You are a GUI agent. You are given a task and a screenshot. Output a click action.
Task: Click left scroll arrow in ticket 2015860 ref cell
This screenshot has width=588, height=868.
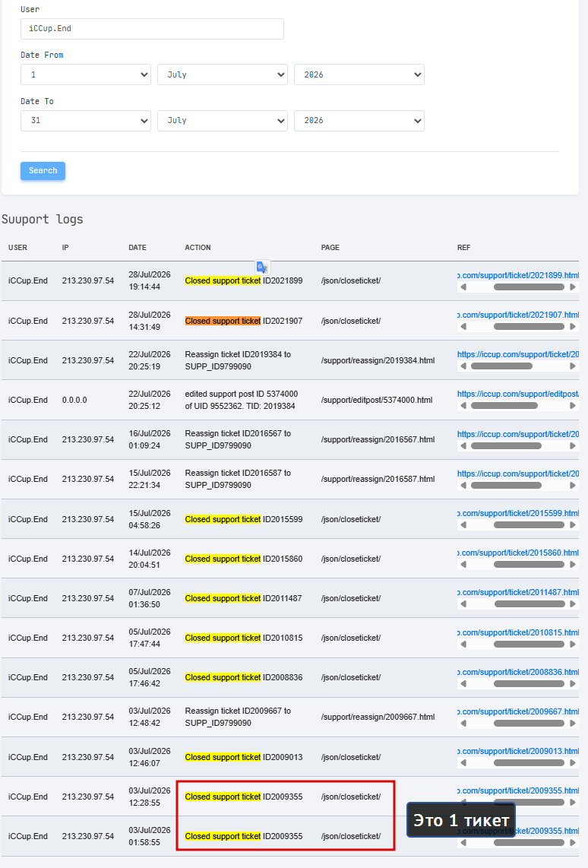tap(463, 564)
